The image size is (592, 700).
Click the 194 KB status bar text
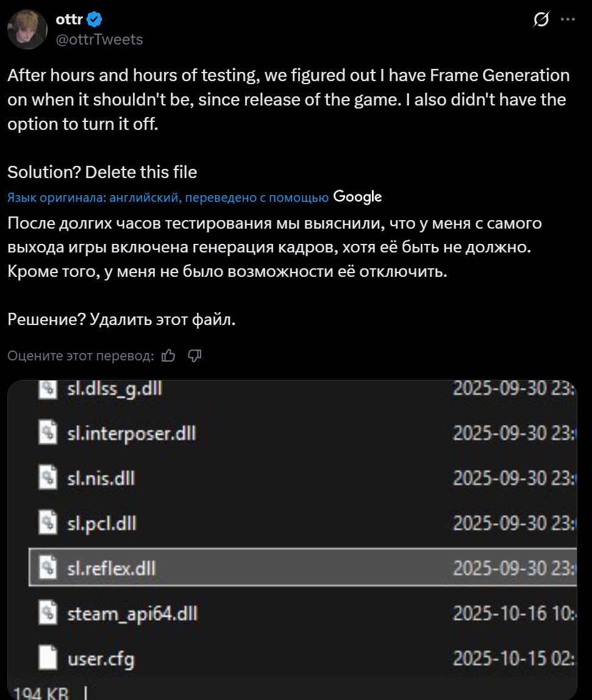(x=41, y=693)
